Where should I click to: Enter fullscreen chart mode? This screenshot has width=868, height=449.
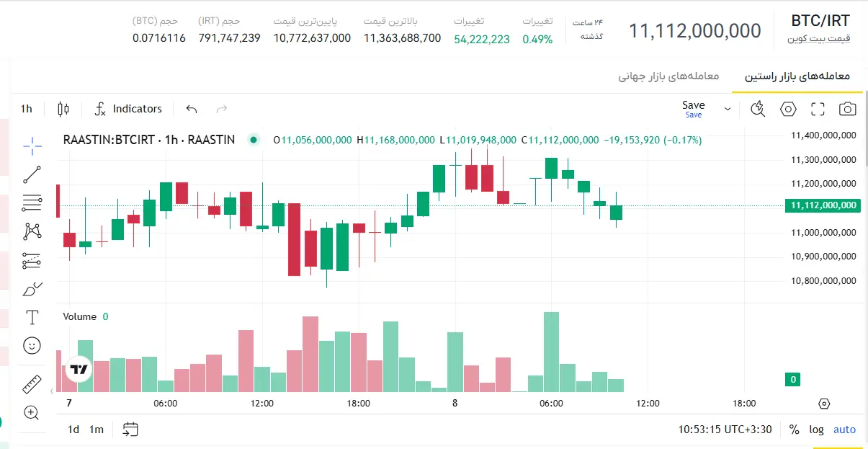[x=818, y=109]
